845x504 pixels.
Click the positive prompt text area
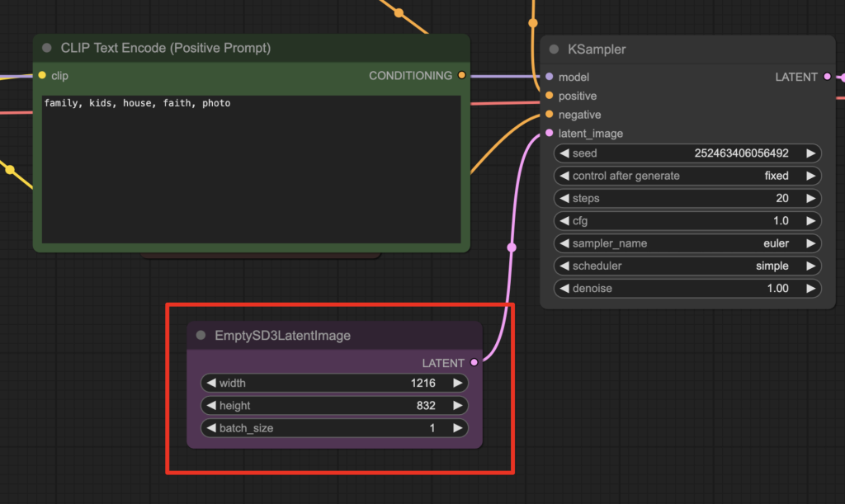251,169
